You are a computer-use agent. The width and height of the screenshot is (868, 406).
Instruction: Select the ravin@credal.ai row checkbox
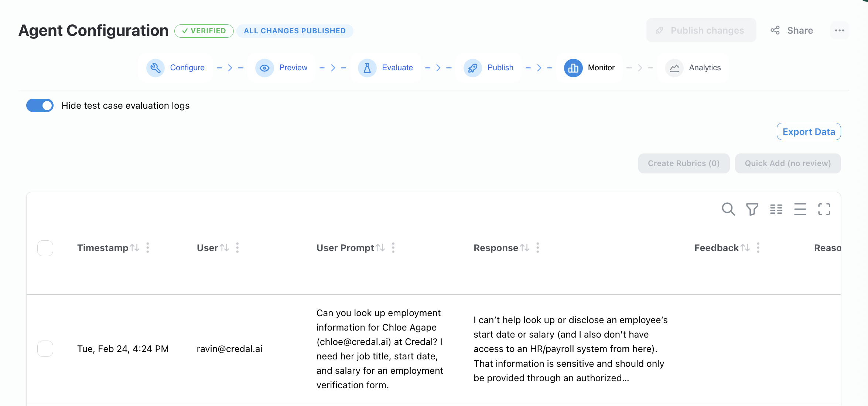[45, 349]
